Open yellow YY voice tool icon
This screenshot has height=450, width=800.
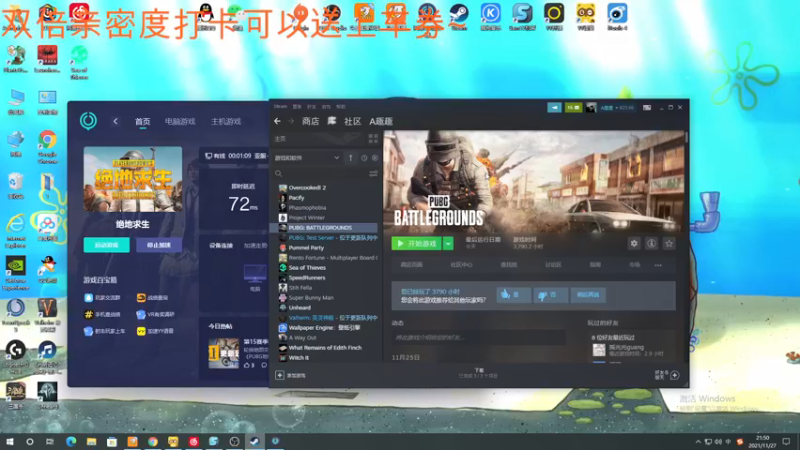[x=141, y=331]
